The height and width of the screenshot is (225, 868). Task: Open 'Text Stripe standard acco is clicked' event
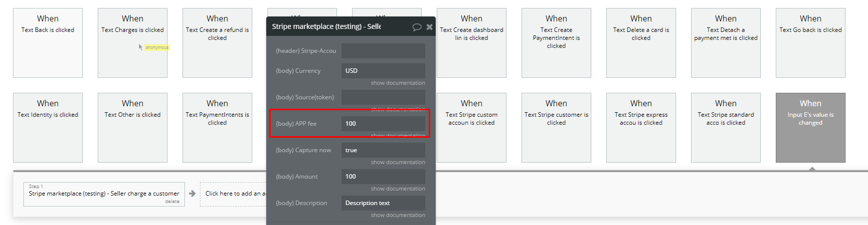point(726,128)
